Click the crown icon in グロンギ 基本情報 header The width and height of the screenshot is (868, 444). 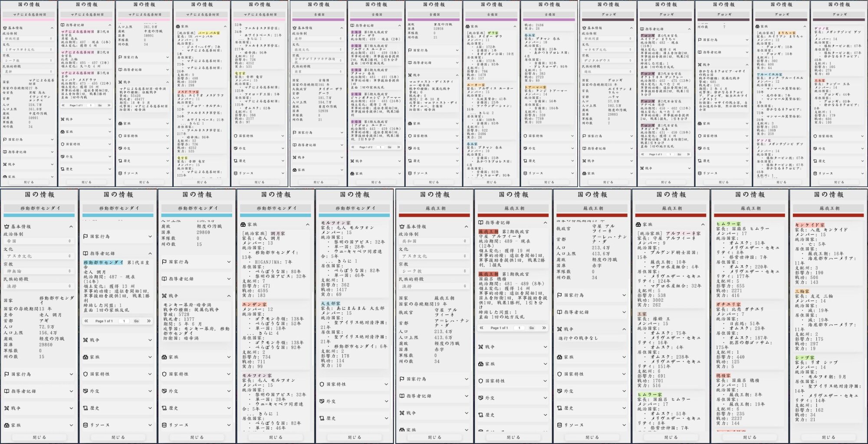[584, 28]
